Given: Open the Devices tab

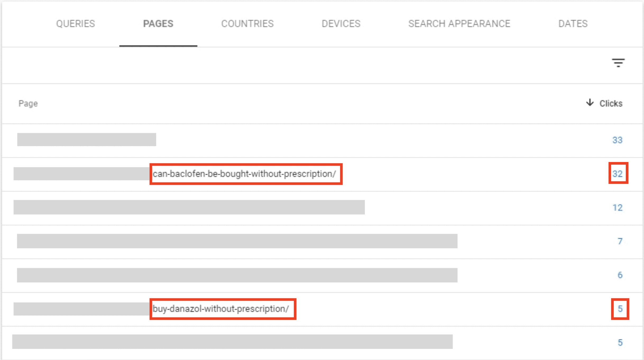Looking at the screenshot, I should pyautogui.click(x=341, y=24).
